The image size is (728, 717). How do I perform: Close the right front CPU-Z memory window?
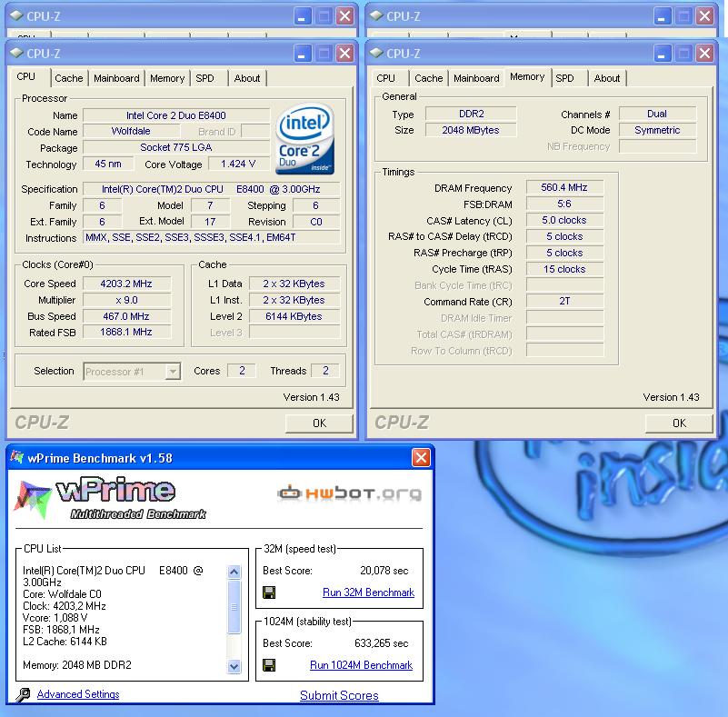click(x=704, y=54)
